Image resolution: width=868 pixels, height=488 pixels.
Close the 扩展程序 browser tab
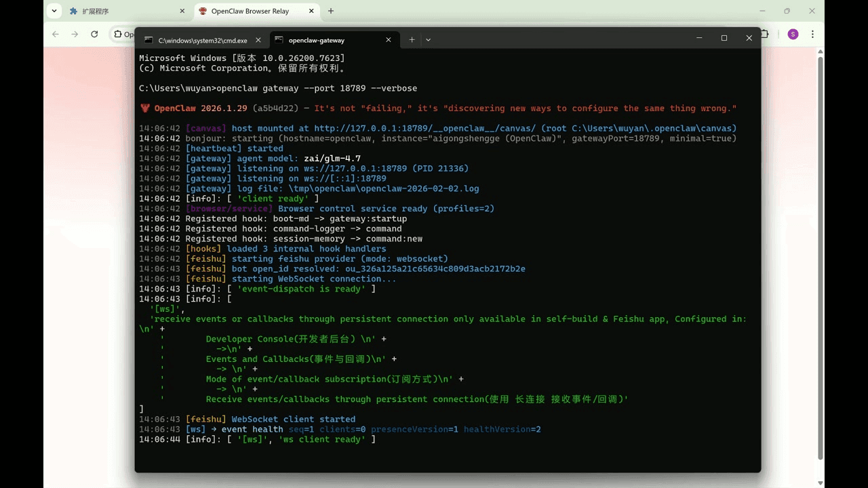(182, 12)
